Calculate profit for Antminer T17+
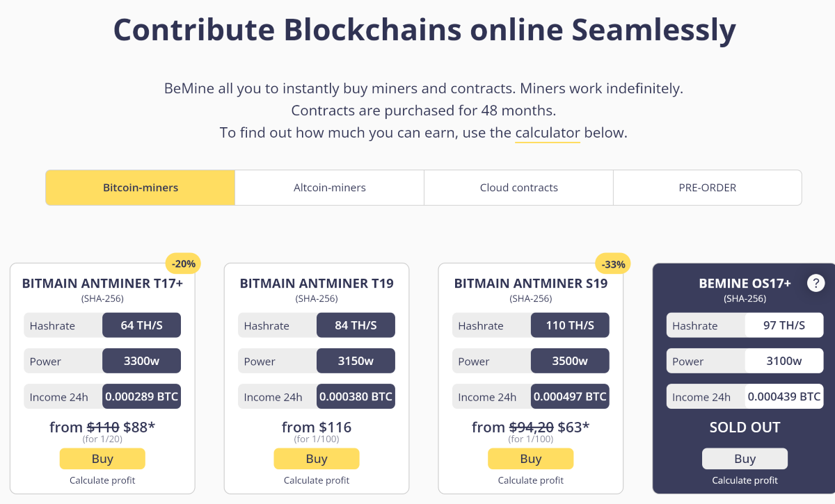This screenshot has height=504, width=835. 102,480
